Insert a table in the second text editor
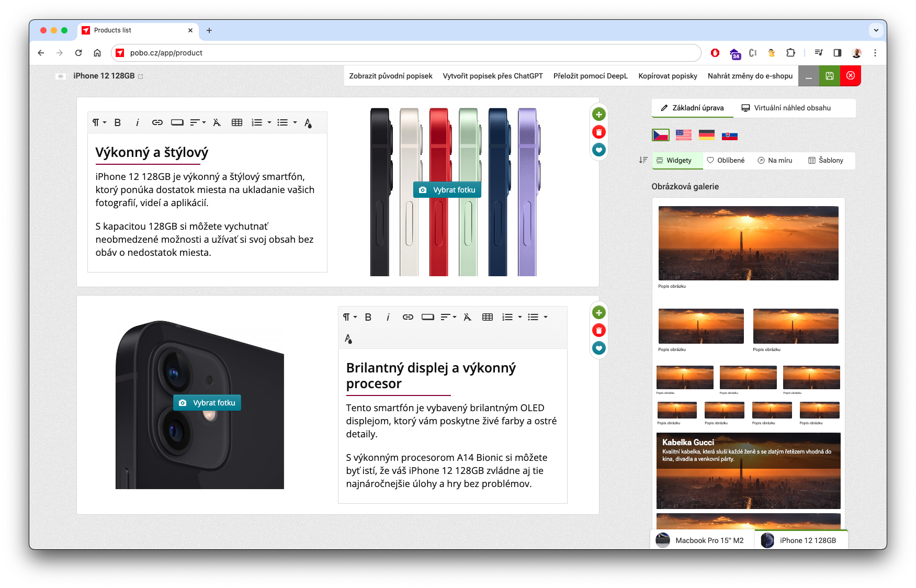The image size is (916, 588). pos(488,317)
